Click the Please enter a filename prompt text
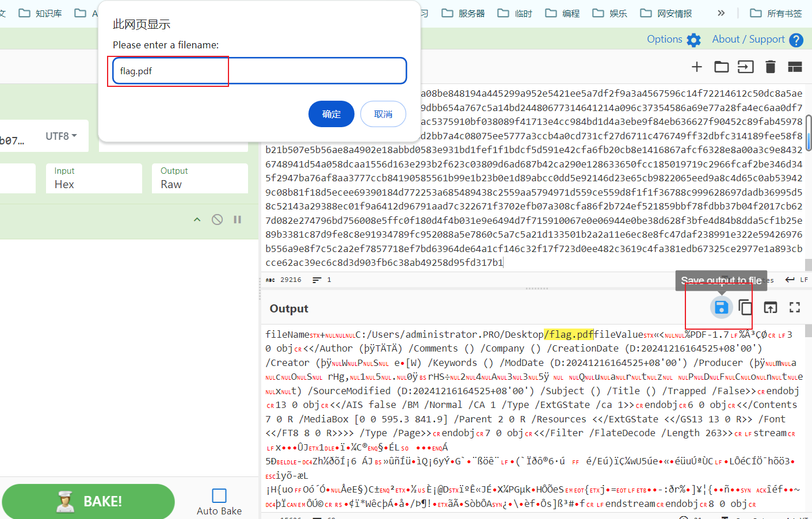Viewport: 812px width, 519px height. [x=166, y=45]
